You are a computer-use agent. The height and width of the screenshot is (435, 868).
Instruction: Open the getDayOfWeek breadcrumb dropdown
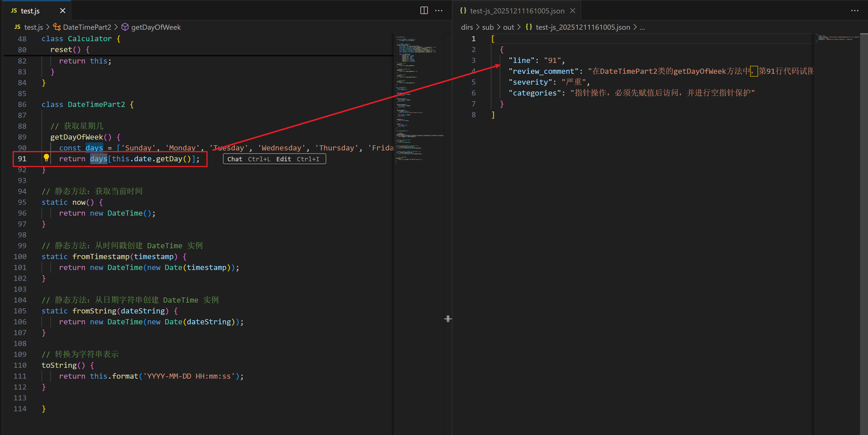click(x=156, y=27)
